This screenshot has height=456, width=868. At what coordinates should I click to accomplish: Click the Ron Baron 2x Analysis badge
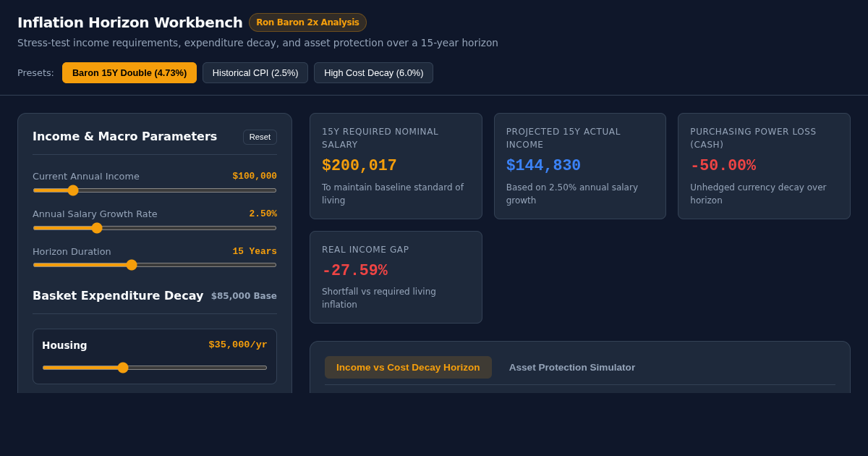pos(307,22)
